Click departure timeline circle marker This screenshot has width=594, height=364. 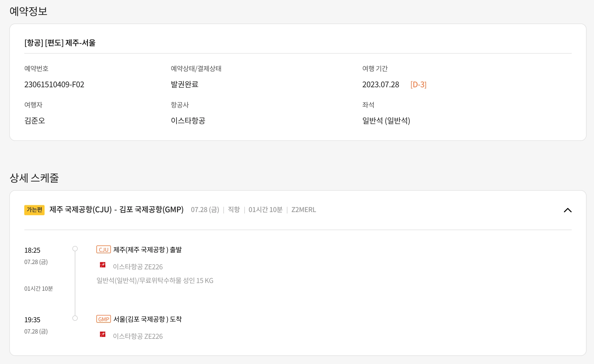75,249
